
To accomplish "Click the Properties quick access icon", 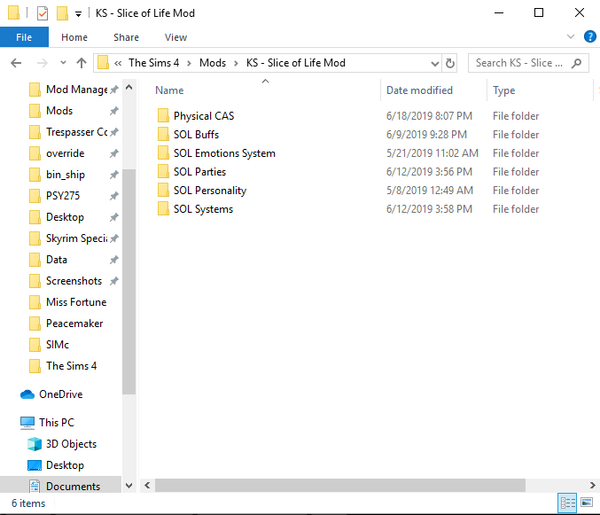I will click(42, 13).
